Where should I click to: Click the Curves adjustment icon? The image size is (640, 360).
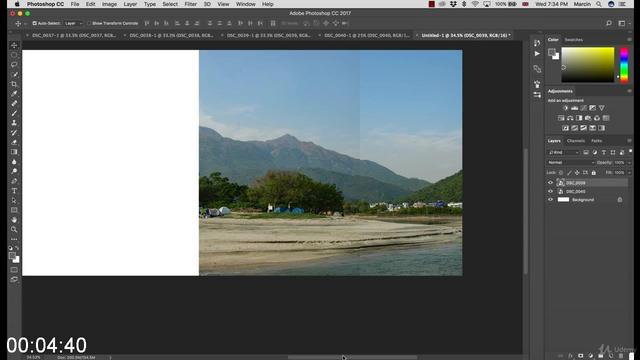click(583, 108)
